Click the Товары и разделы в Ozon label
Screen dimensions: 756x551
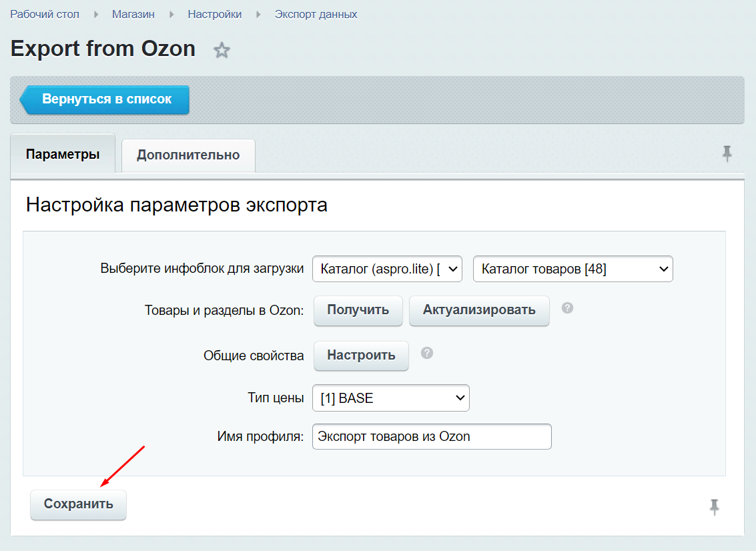click(x=224, y=310)
